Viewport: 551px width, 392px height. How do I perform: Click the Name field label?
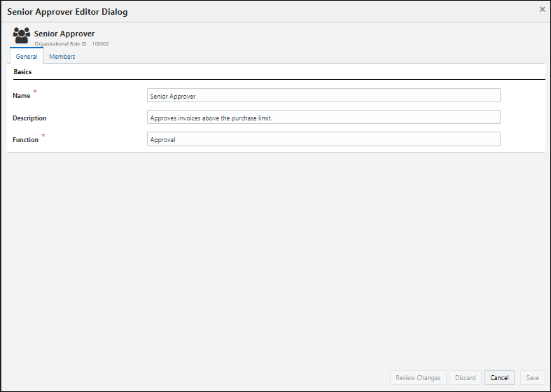point(22,95)
